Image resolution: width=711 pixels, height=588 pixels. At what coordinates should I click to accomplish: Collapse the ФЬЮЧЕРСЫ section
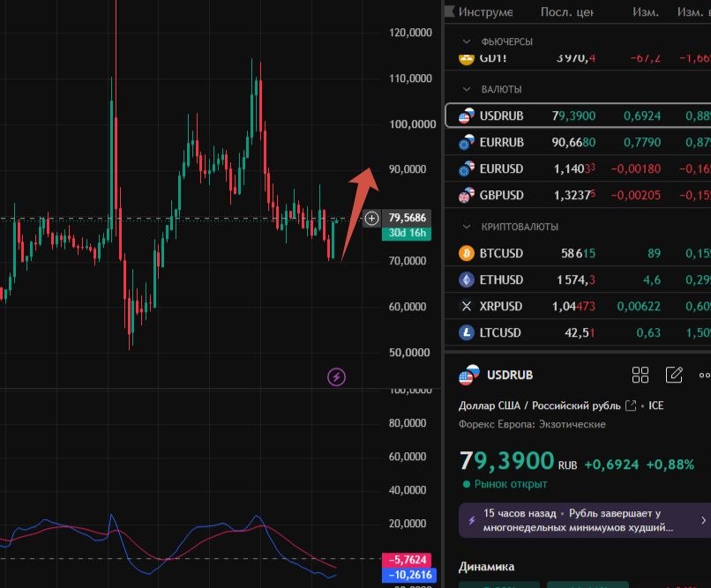pos(467,41)
